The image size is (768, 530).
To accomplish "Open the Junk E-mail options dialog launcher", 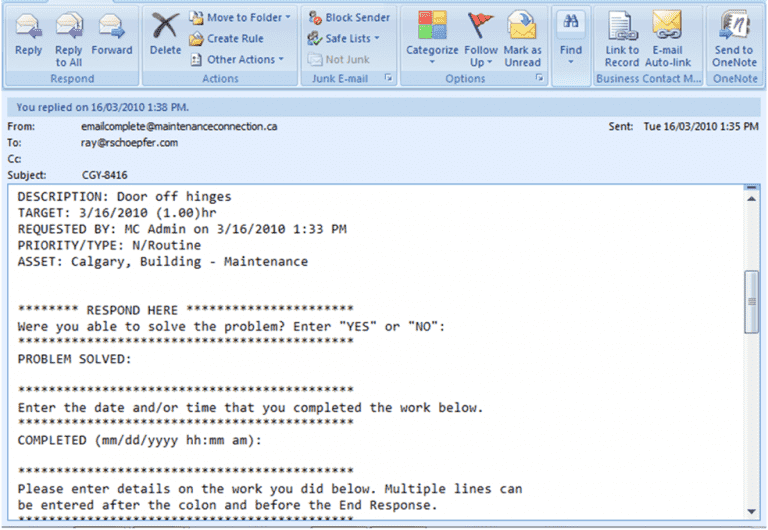I will click(388, 77).
